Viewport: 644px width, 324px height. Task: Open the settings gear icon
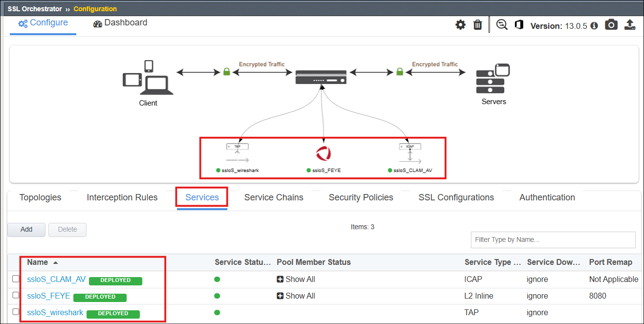(x=461, y=25)
